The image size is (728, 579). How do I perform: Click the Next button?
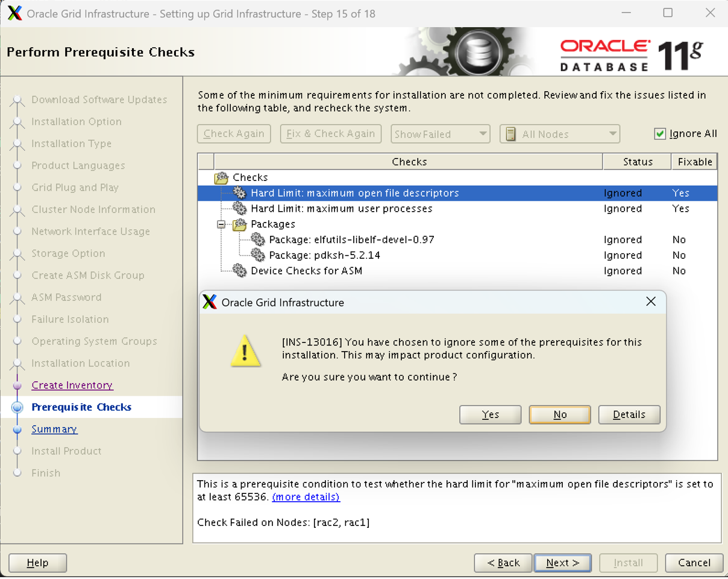point(563,563)
